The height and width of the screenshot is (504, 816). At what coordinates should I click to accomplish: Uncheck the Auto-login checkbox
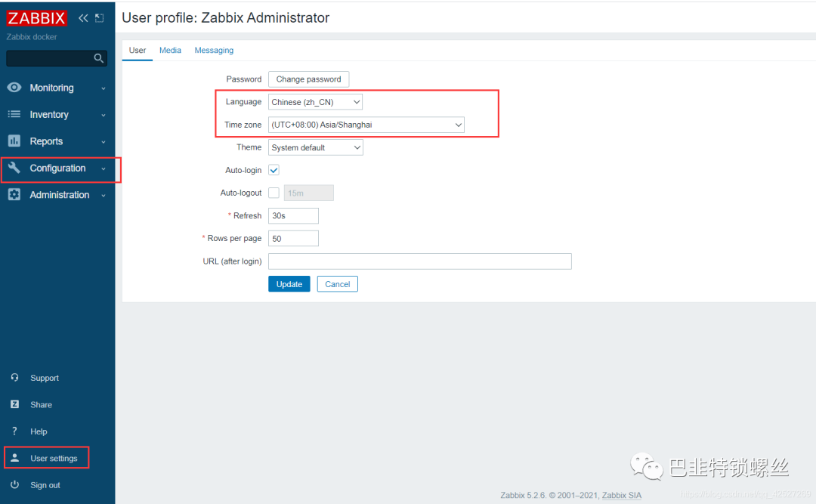pos(274,170)
